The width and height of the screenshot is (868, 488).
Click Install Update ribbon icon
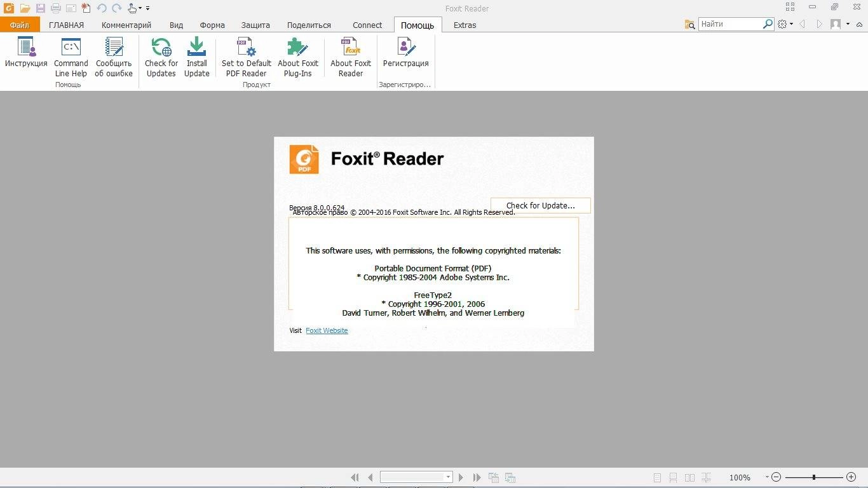(197, 57)
